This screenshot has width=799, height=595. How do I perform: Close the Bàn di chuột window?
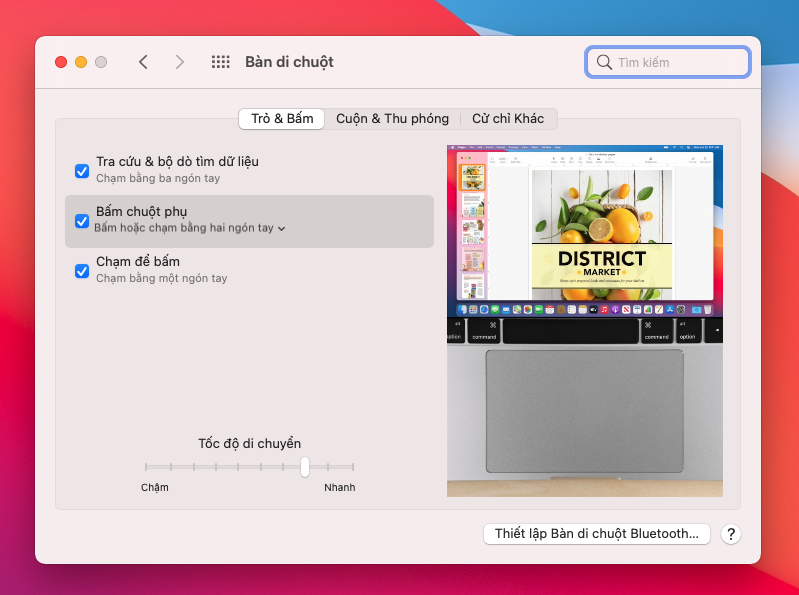coord(61,62)
